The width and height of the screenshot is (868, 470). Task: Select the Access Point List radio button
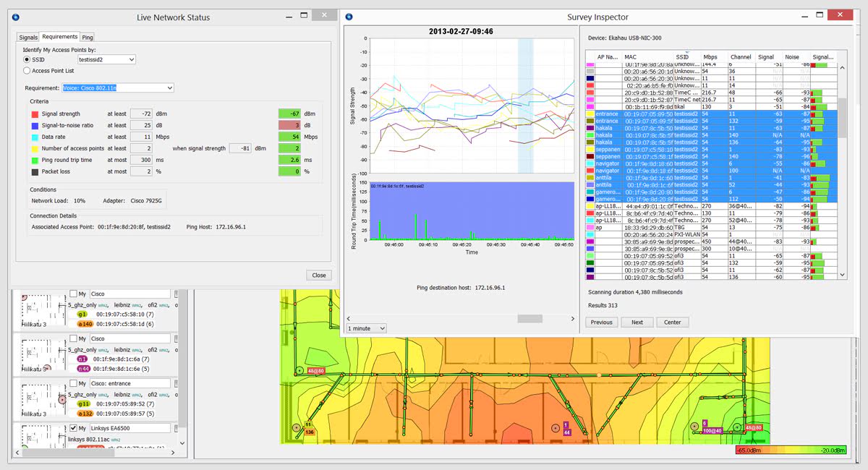(27, 71)
